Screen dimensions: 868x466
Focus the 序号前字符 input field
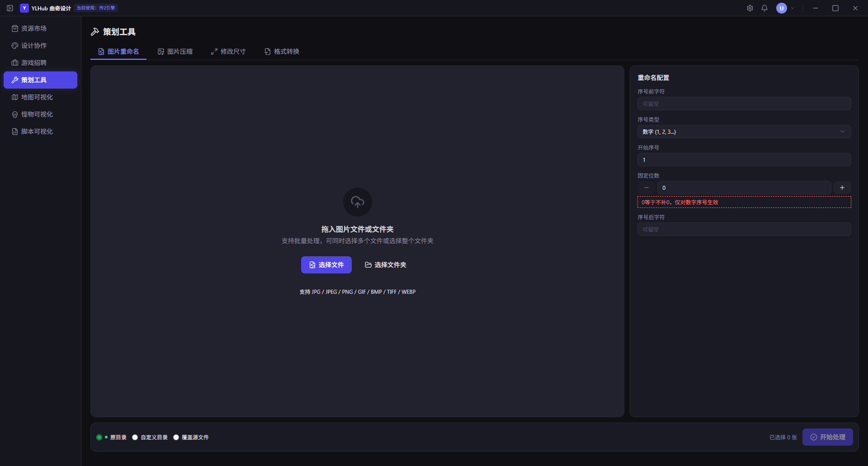point(744,104)
